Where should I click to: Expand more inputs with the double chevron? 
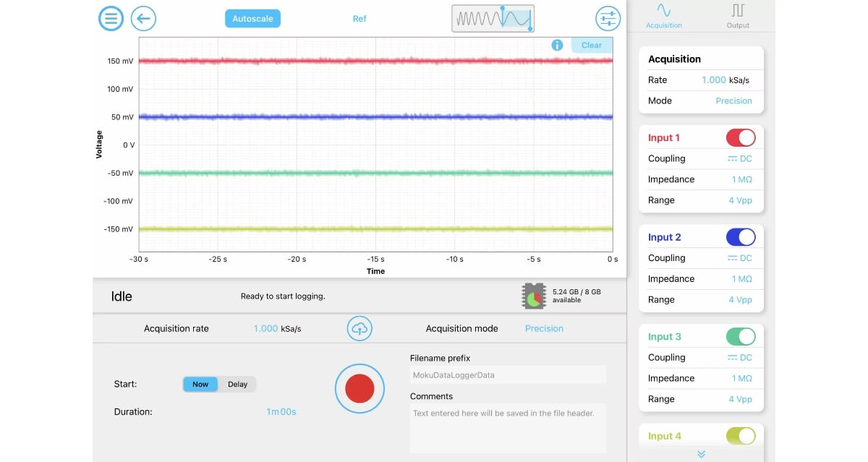[701, 454]
